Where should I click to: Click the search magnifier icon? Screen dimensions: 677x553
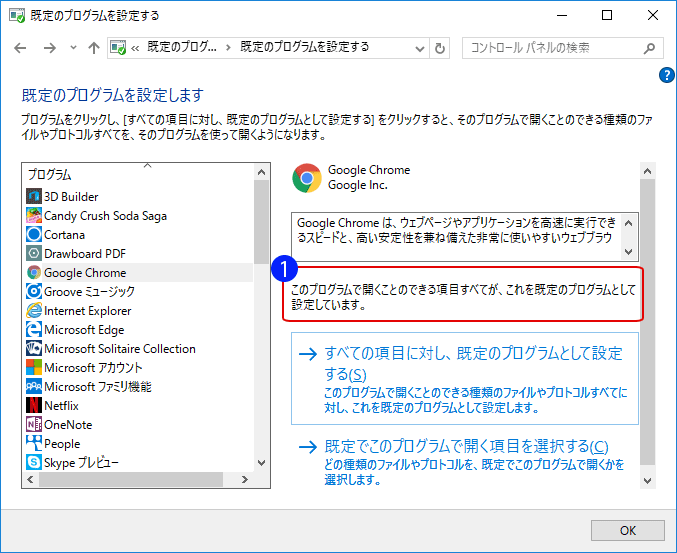pos(649,48)
